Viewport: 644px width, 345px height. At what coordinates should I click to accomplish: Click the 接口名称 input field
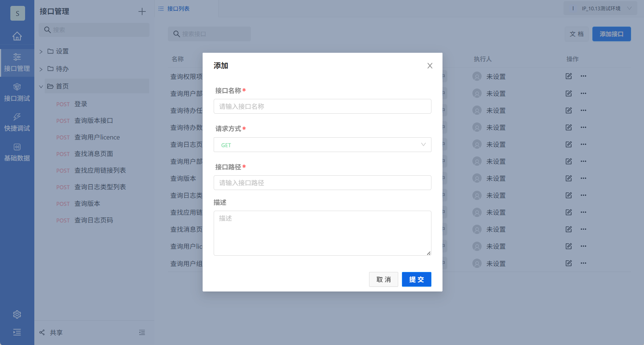coord(322,106)
